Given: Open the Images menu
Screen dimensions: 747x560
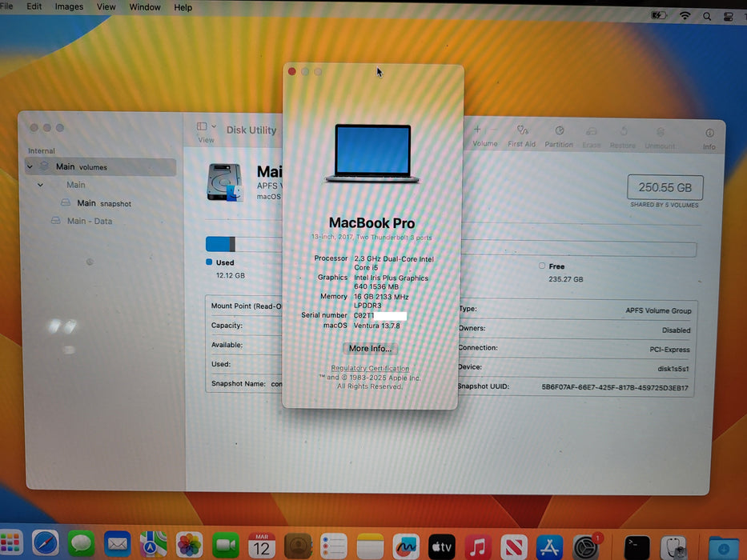Looking at the screenshot, I should coord(69,6).
